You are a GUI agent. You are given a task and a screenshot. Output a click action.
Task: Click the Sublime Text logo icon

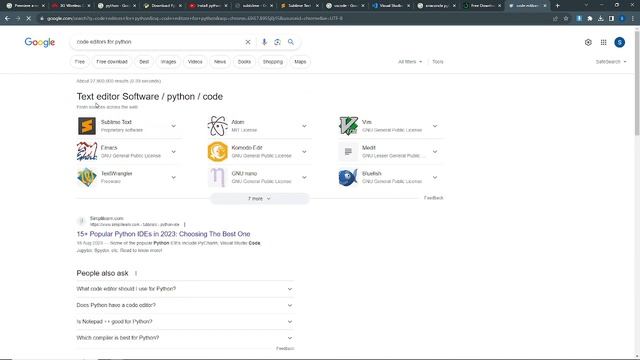87,126
